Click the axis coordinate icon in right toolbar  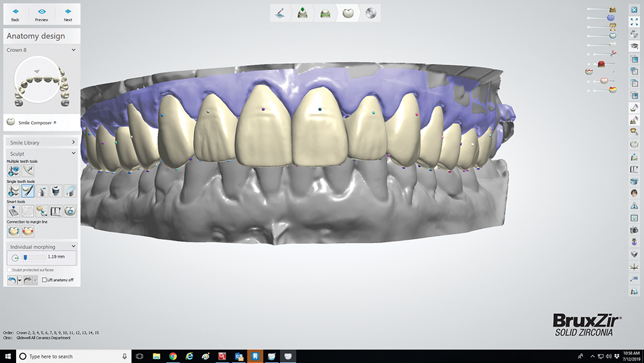(x=634, y=267)
